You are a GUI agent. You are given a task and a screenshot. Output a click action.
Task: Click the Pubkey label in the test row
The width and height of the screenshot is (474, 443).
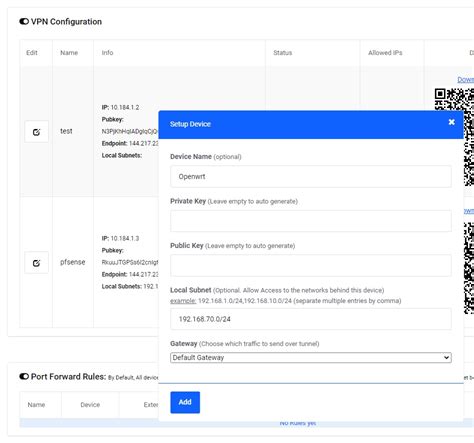(112, 119)
